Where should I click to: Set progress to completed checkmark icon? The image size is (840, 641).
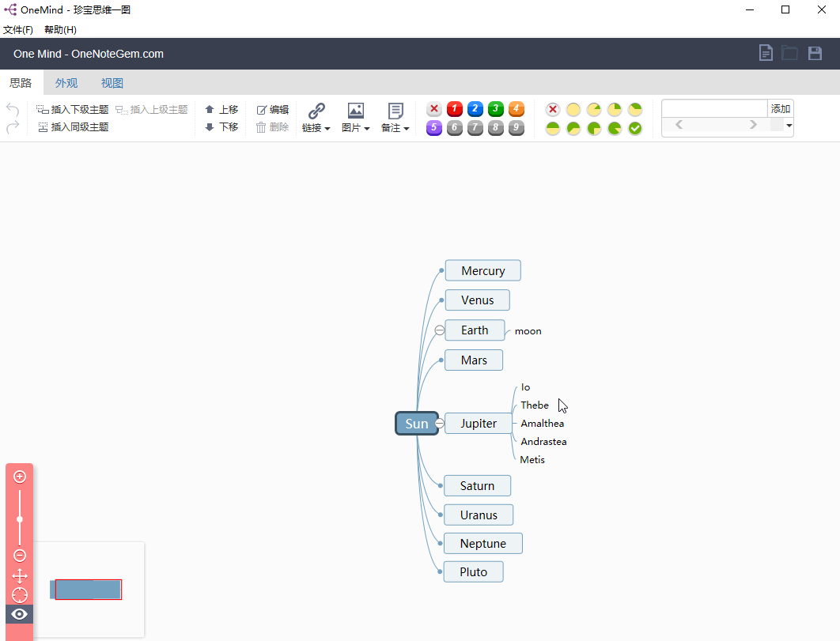pos(635,129)
